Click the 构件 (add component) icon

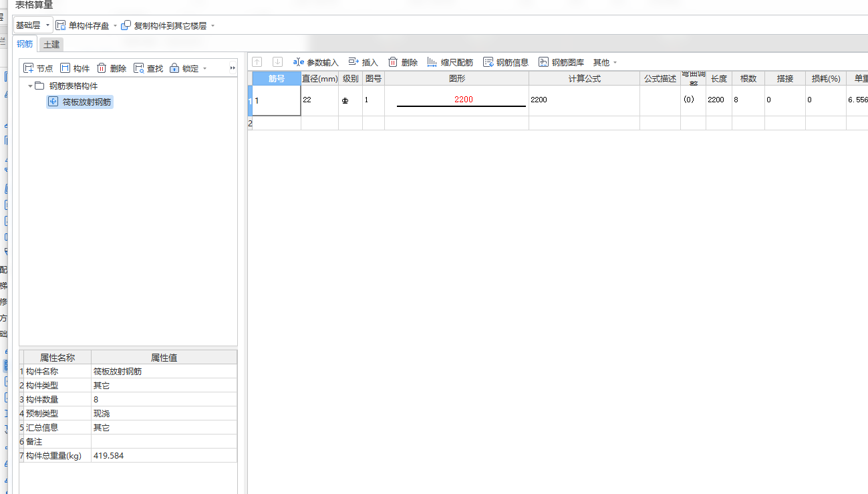[x=65, y=68]
